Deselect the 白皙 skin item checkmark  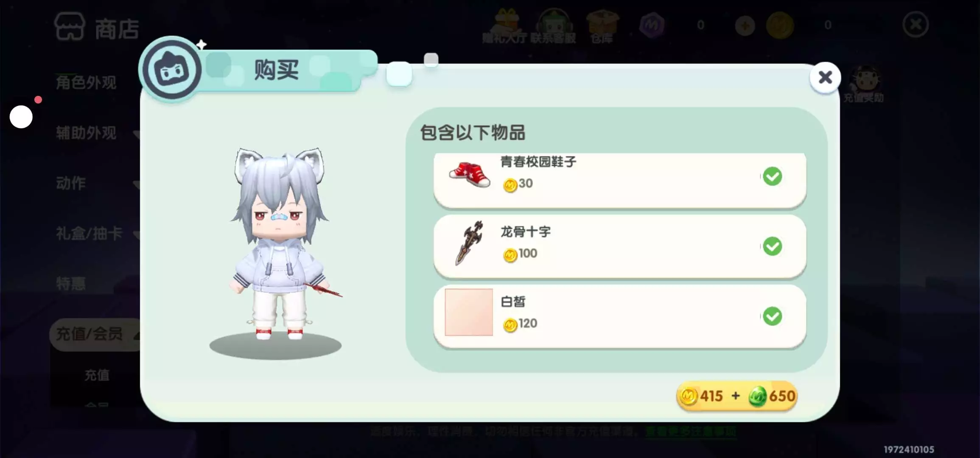[x=772, y=316]
